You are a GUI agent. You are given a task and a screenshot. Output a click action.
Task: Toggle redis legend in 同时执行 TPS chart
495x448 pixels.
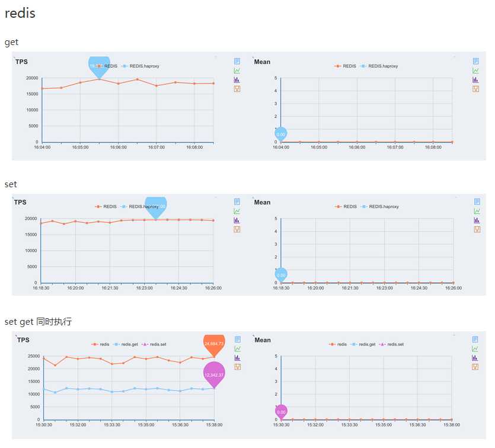click(x=100, y=344)
